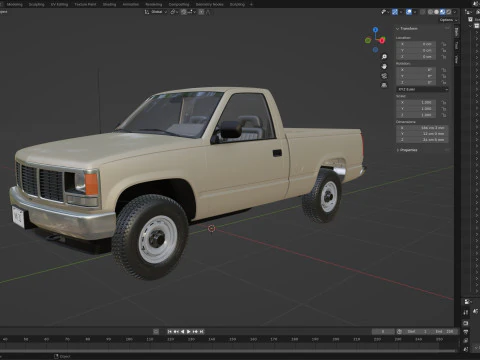Screen dimensions: 480x360
Task: Toggle the snapping magnet
Action: (184, 12)
